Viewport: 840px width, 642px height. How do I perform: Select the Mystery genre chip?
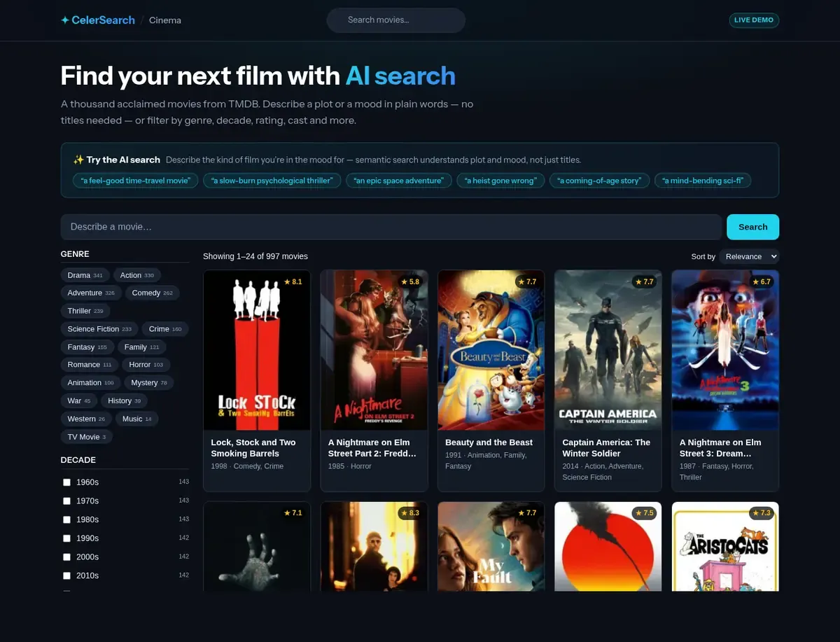pyautogui.click(x=149, y=383)
